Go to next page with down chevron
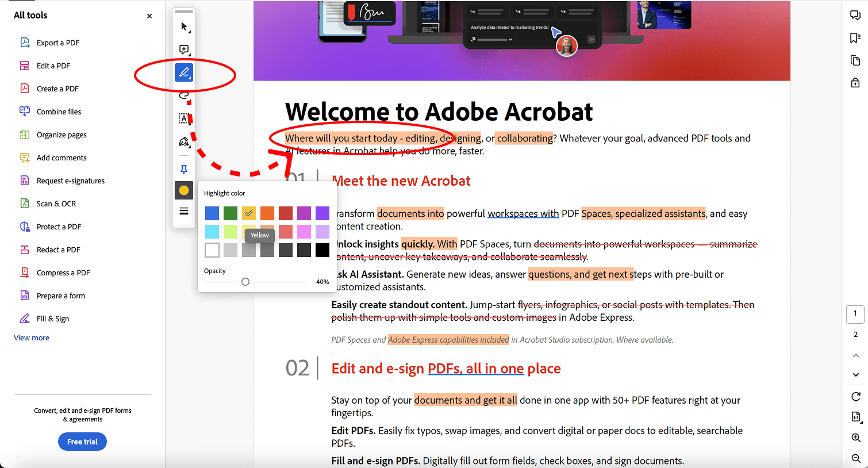This screenshot has width=868, height=468. [855, 375]
